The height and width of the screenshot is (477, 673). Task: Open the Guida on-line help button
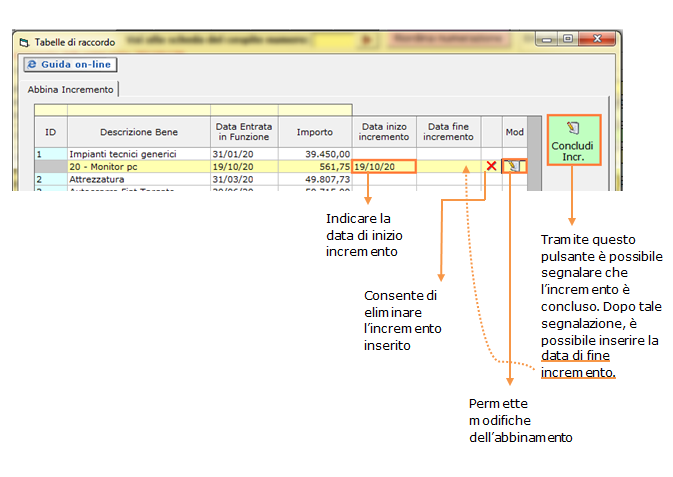pos(70,64)
